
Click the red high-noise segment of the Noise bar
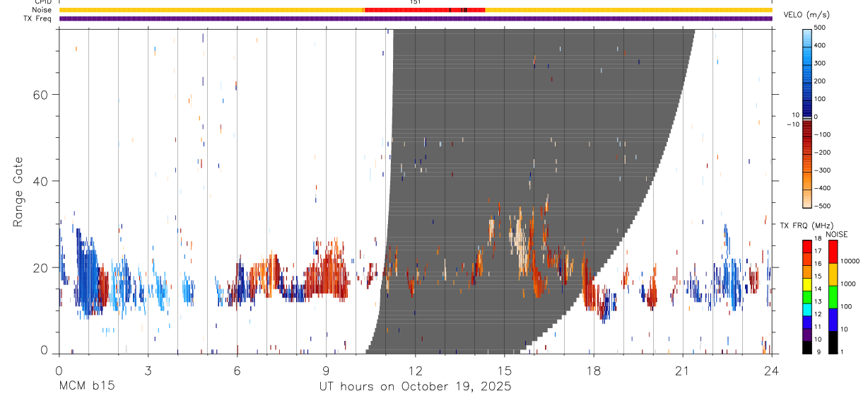424,10
